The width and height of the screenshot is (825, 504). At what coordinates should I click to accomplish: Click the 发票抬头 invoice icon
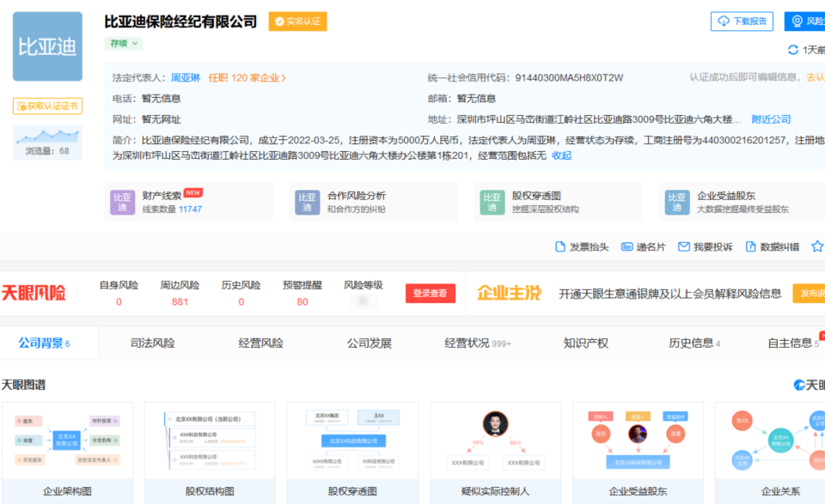coord(560,246)
